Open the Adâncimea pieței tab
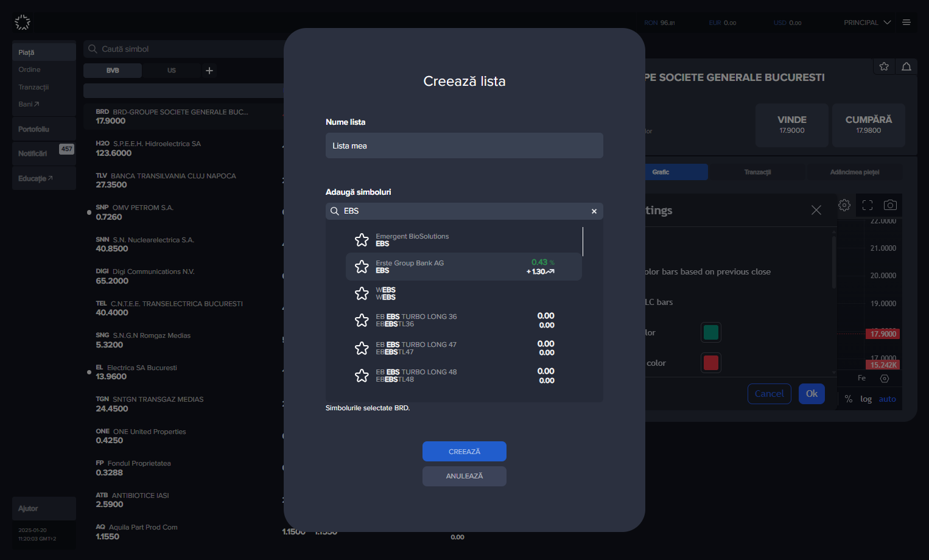The image size is (929, 560). 855,172
